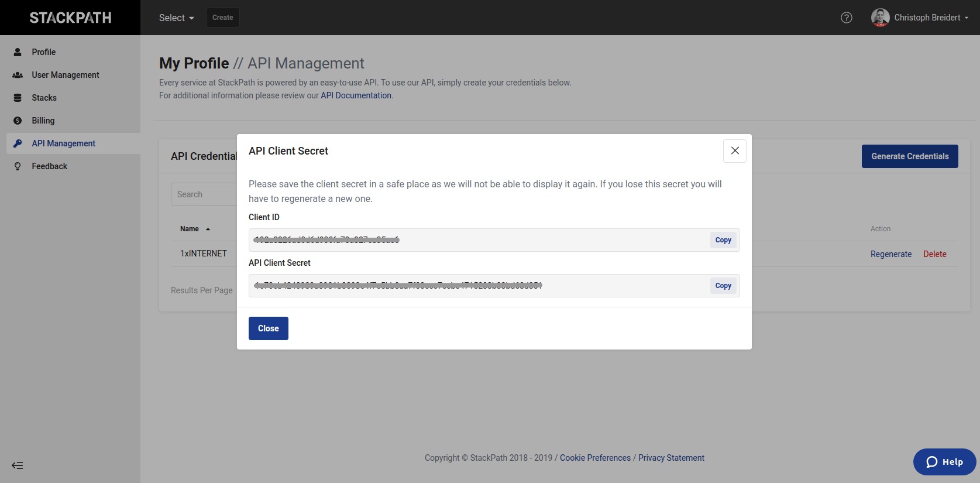
Task: Click the Stacks database icon
Action: point(18,98)
